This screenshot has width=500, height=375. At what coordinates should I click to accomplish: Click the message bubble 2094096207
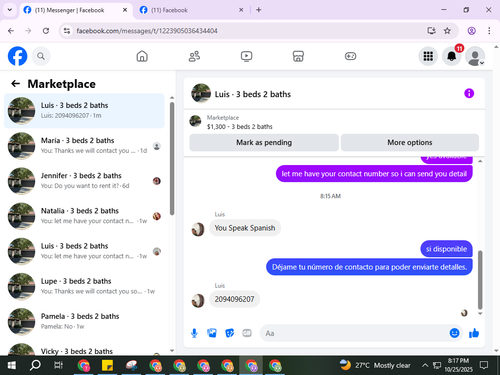[234, 299]
